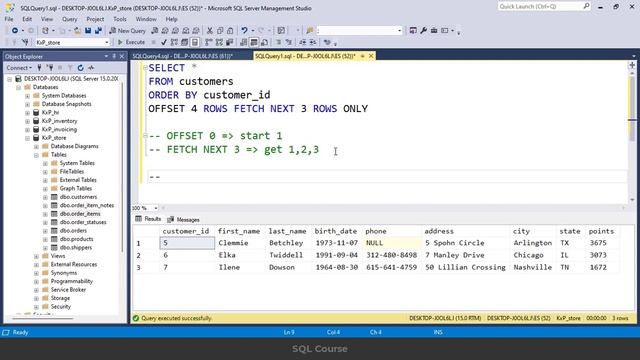The height and width of the screenshot is (360, 640).
Task: Click the Nashville city cell
Action: 533,267
